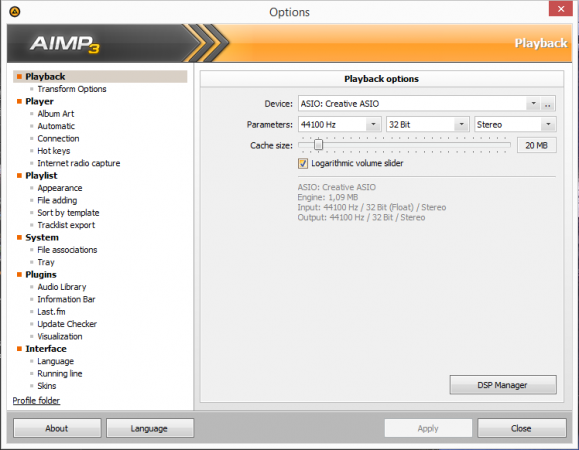Viewport: 579px width, 450px height.
Task: Click the Apply button
Action: click(x=428, y=428)
